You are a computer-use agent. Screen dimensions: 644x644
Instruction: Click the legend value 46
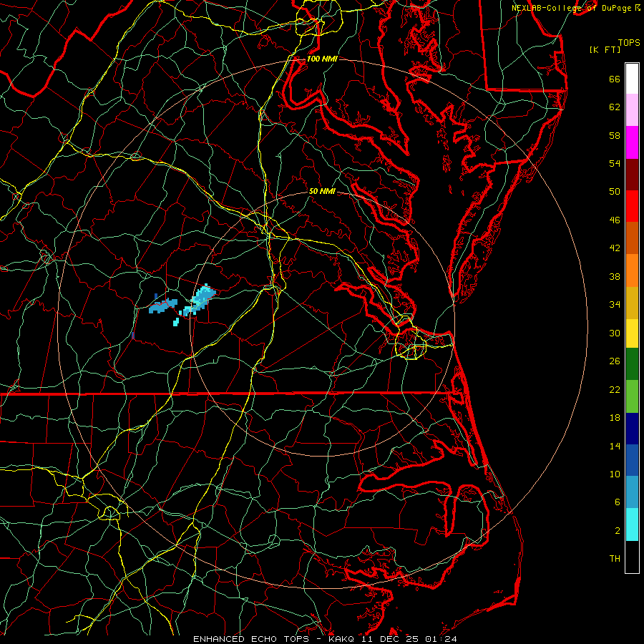[x=615, y=220]
